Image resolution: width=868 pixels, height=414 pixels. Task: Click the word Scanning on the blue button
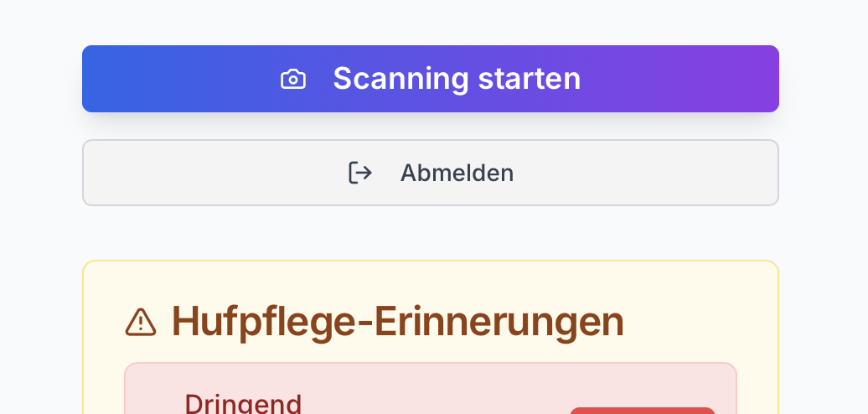(x=400, y=79)
